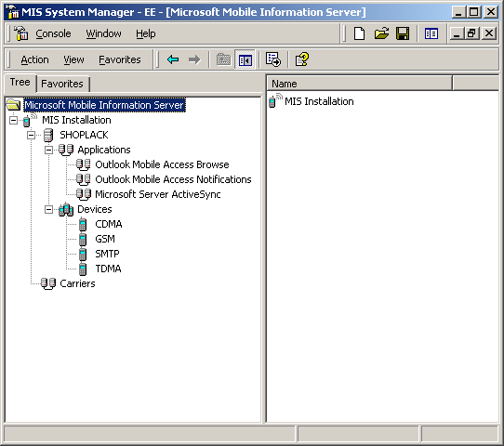Click the New console page icon
This screenshot has height=446, width=504.
click(x=359, y=33)
